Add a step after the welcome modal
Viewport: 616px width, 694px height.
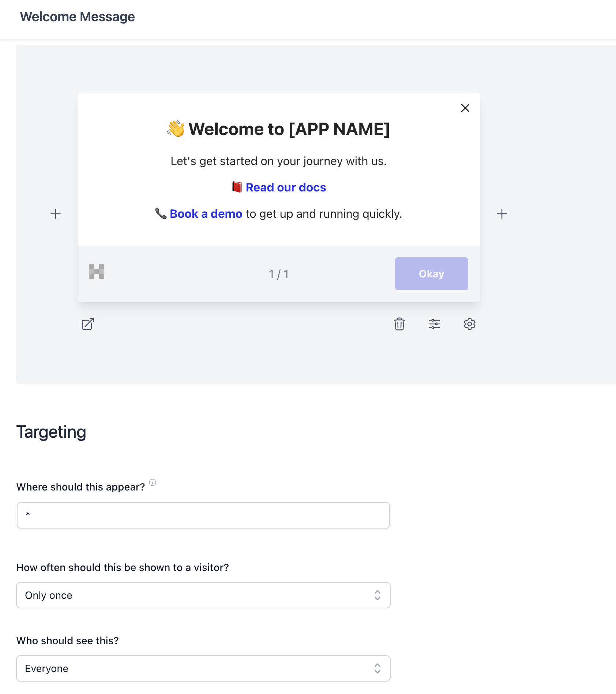pos(502,214)
